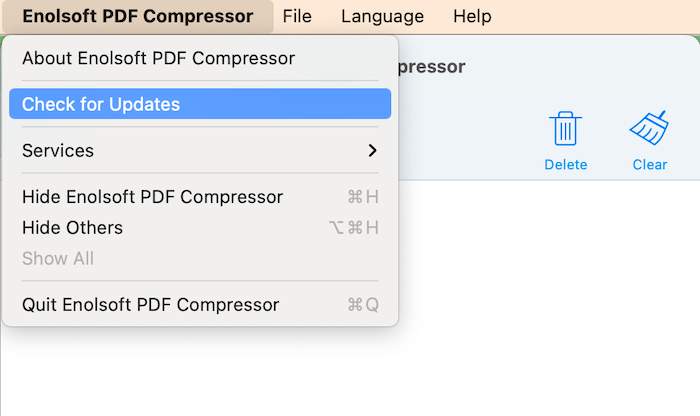Open the Help menu
The height and width of the screenshot is (416, 700).
tap(472, 16)
